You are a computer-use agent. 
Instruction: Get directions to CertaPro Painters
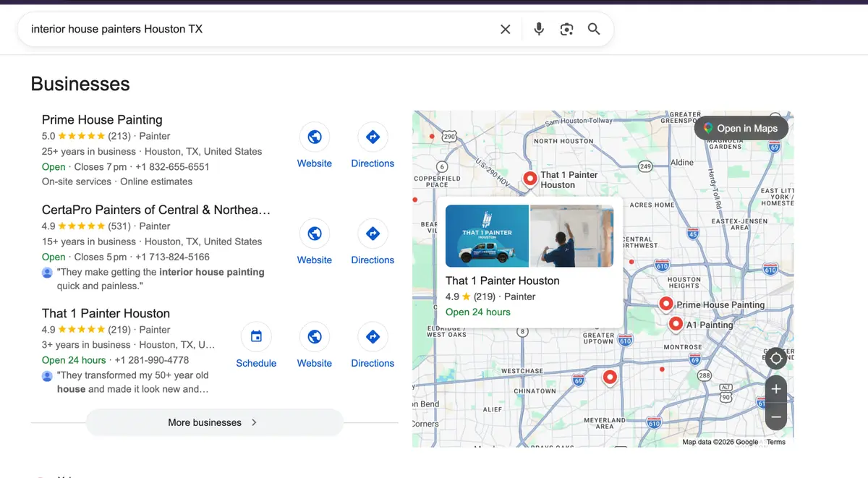pyautogui.click(x=373, y=233)
